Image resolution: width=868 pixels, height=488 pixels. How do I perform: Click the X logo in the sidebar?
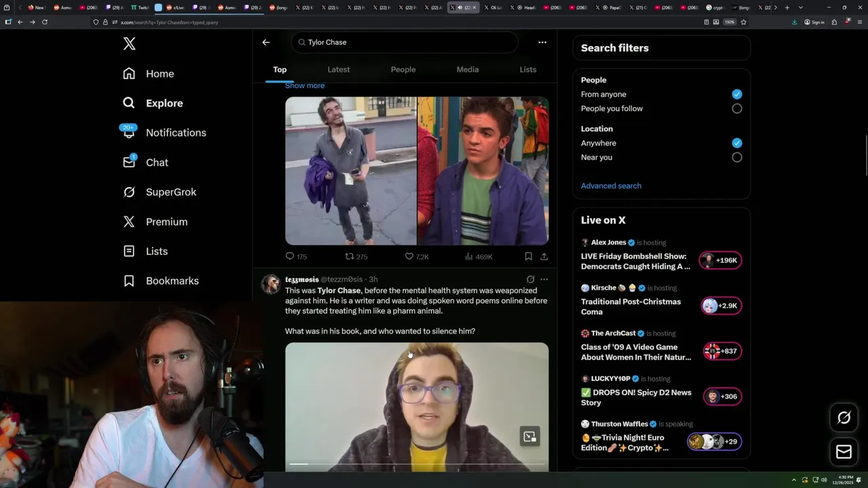130,44
